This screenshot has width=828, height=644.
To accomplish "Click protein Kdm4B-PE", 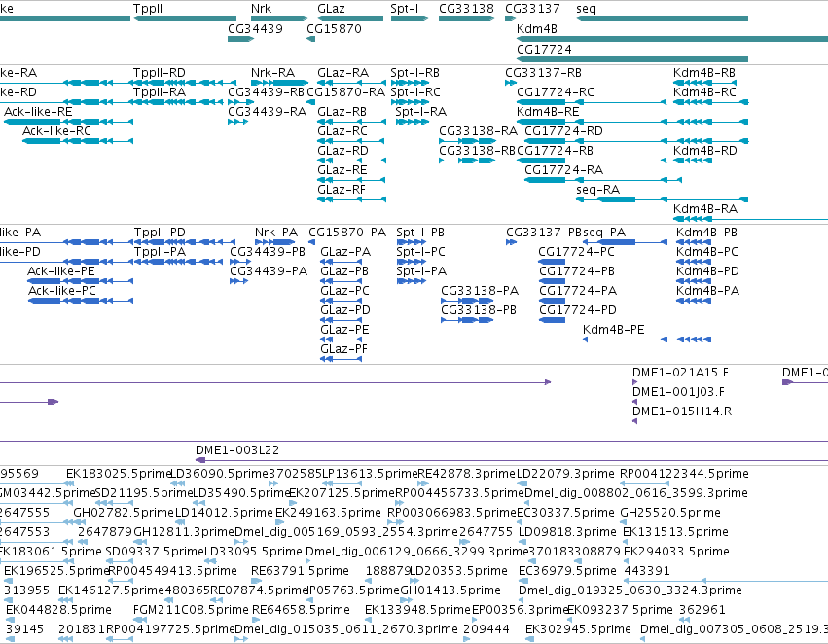I will coord(614,330).
